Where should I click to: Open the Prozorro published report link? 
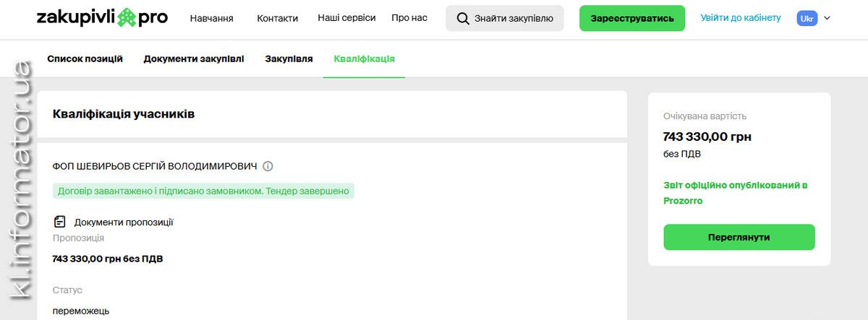pos(735,193)
